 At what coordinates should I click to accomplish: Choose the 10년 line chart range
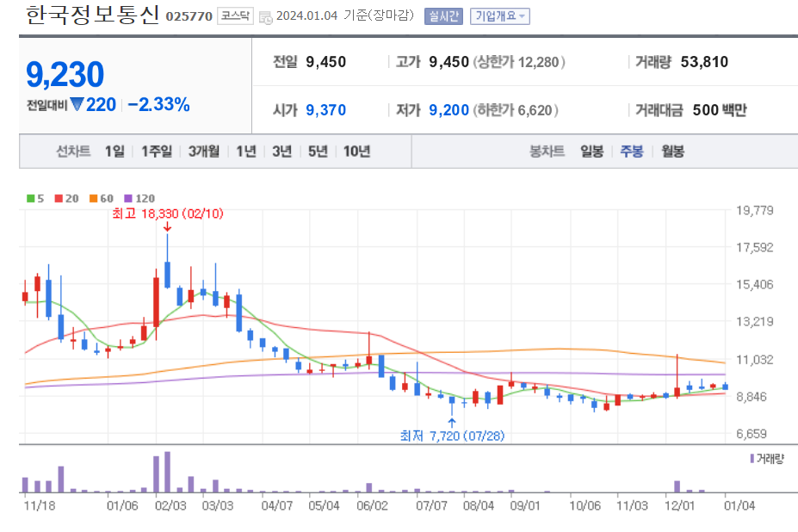tap(356, 152)
